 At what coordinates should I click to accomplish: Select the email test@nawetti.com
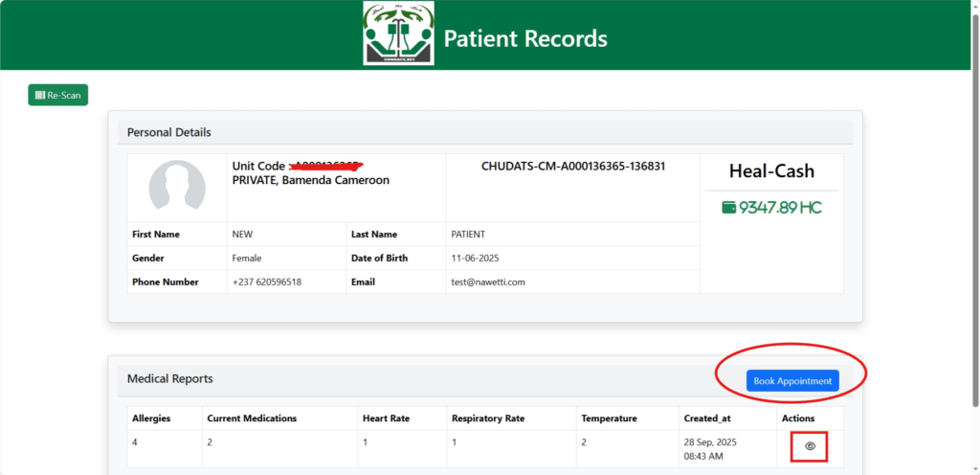tap(488, 282)
